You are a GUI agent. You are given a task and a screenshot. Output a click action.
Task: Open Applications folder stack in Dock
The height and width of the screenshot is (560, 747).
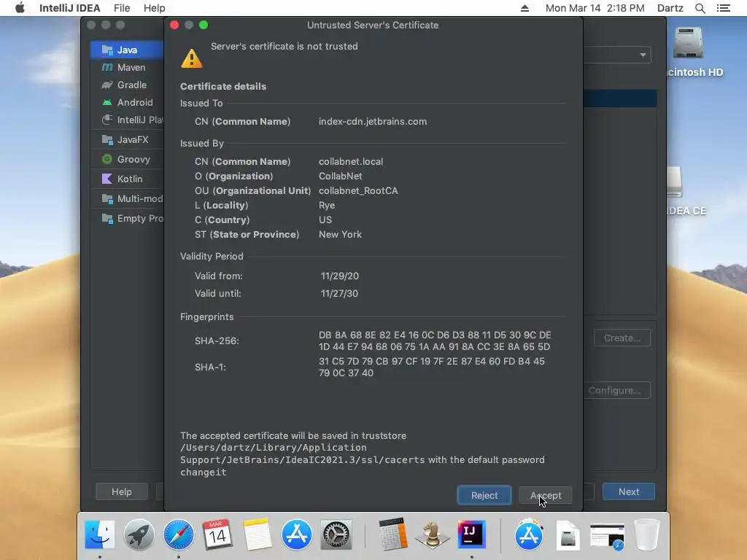click(x=529, y=534)
